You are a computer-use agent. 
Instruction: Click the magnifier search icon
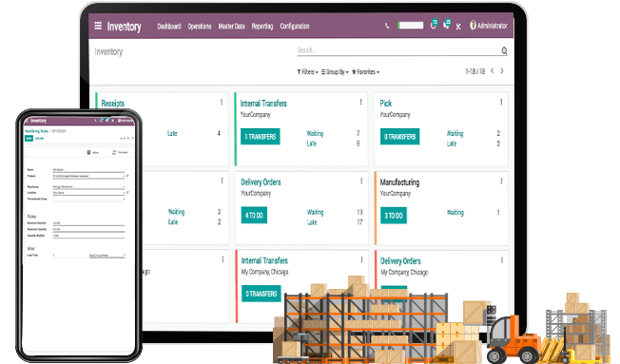click(x=504, y=50)
